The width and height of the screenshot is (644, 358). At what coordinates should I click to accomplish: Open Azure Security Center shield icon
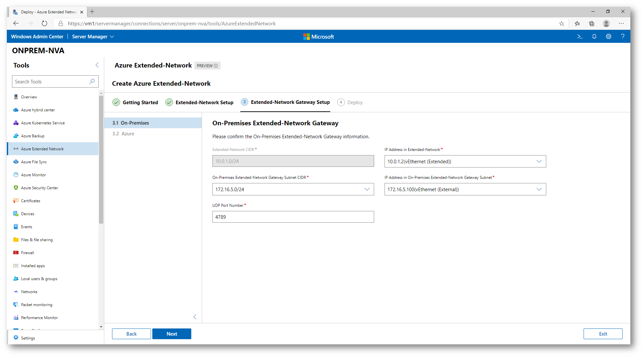point(16,188)
